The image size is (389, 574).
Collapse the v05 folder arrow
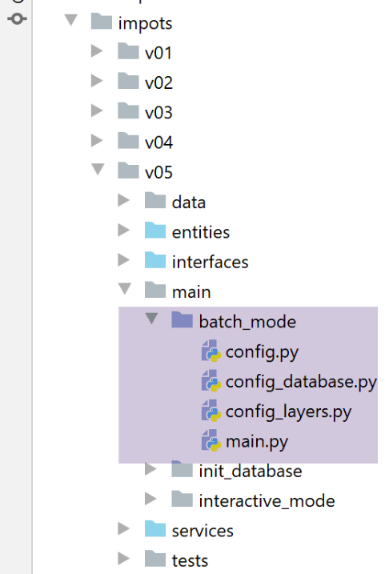(98, 169)
